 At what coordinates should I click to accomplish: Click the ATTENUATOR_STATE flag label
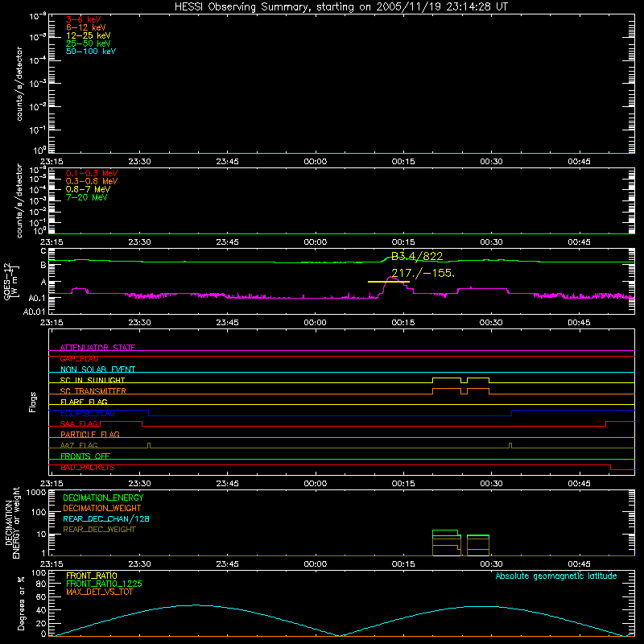97,348
